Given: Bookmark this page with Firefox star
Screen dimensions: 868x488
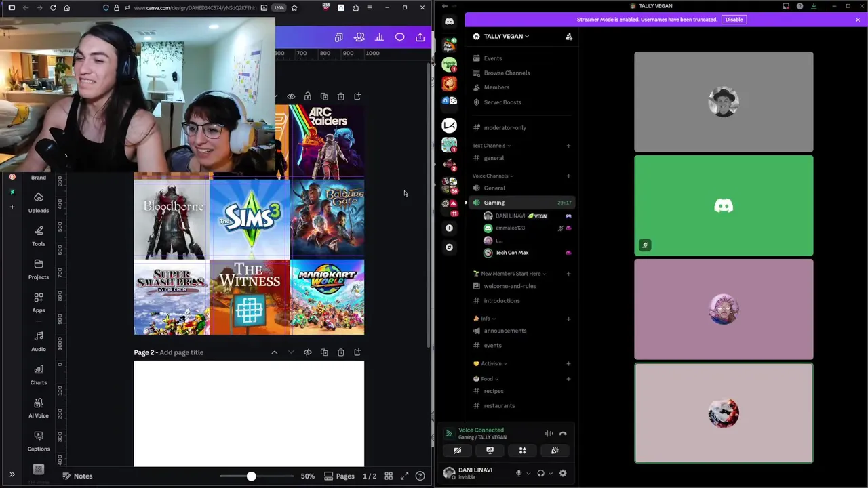Looking at the screenshot, I should tap(294, 7).
